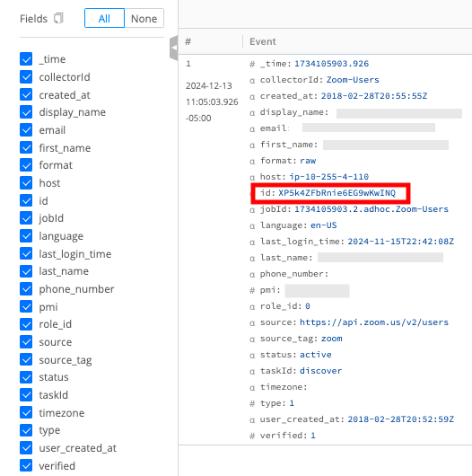Click the collectorId value Zoom-Users
Screen dimensions: 472x476
[x=353, y=80]
